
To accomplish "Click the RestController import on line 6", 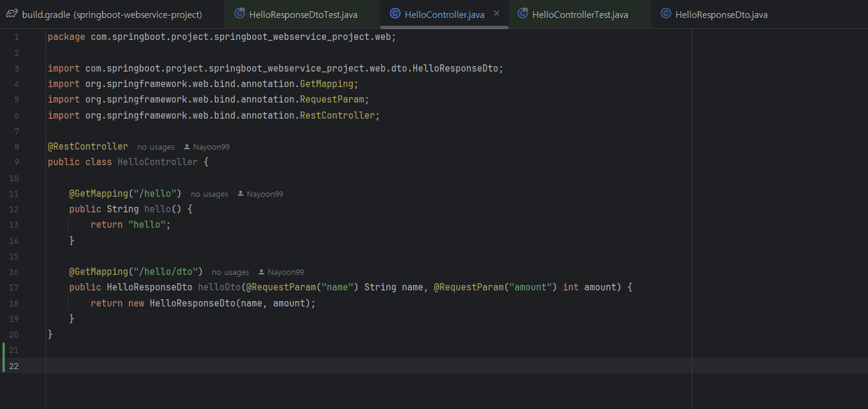I will (x=213, y=115).
